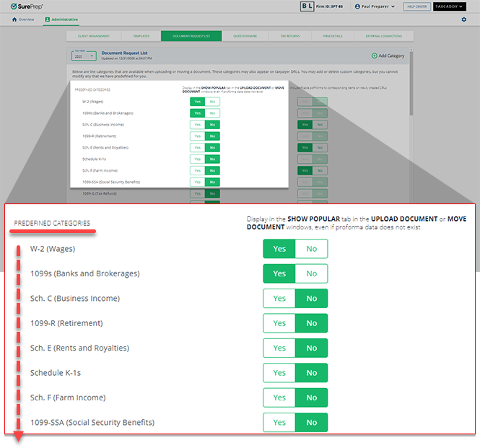Open the settings gear icon
This screenshot has height=448, width=480.
[x=464, y=19]
